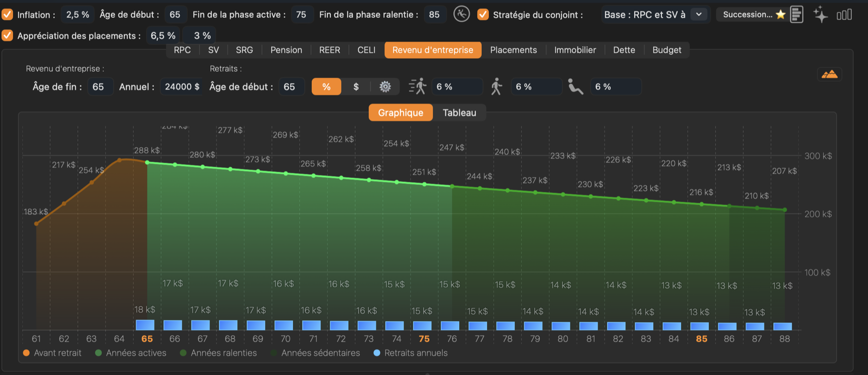
Task: Click the Succession star icon
Action: tap(781, 14)
